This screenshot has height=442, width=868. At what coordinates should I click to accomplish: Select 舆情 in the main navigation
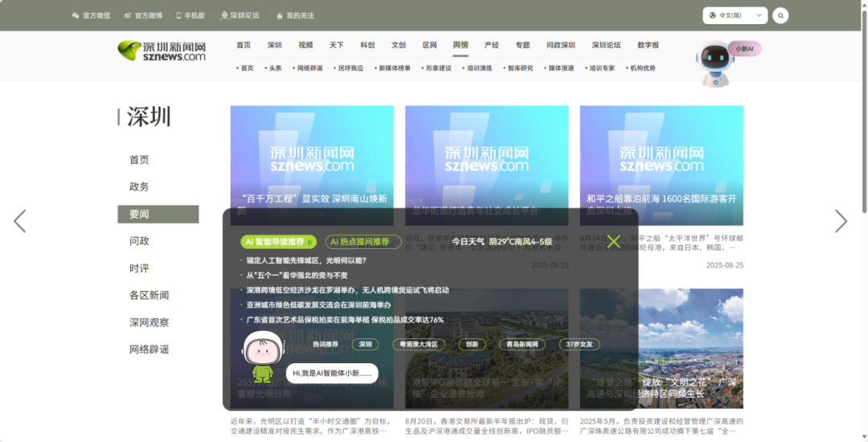[x=460, y=45]
